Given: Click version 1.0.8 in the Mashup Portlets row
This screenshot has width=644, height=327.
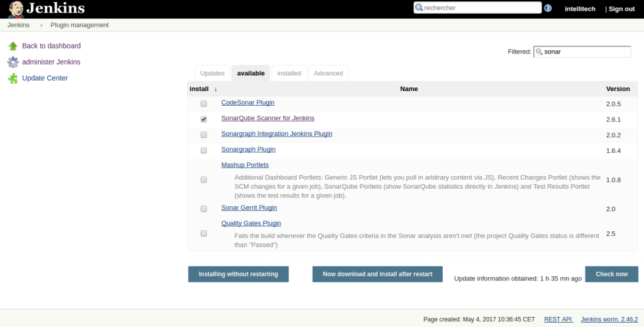Looking at the screenshot, I should (613, 180).
